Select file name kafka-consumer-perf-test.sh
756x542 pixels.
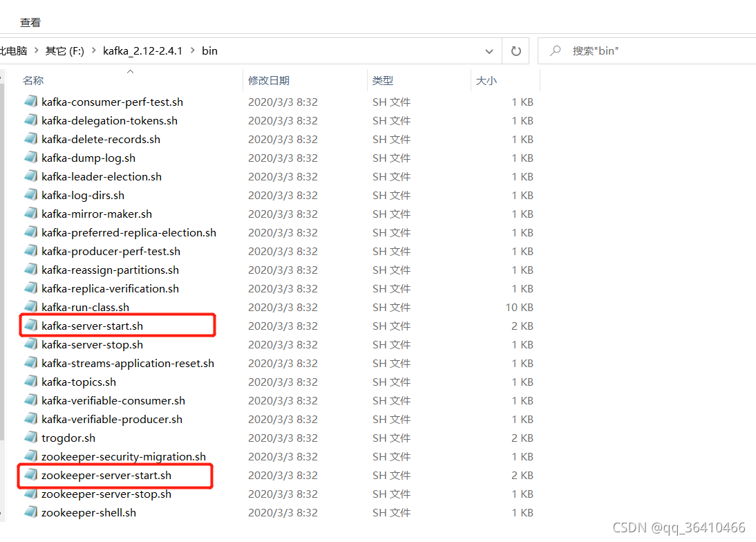pyautogui.click(x=113, y=102)
